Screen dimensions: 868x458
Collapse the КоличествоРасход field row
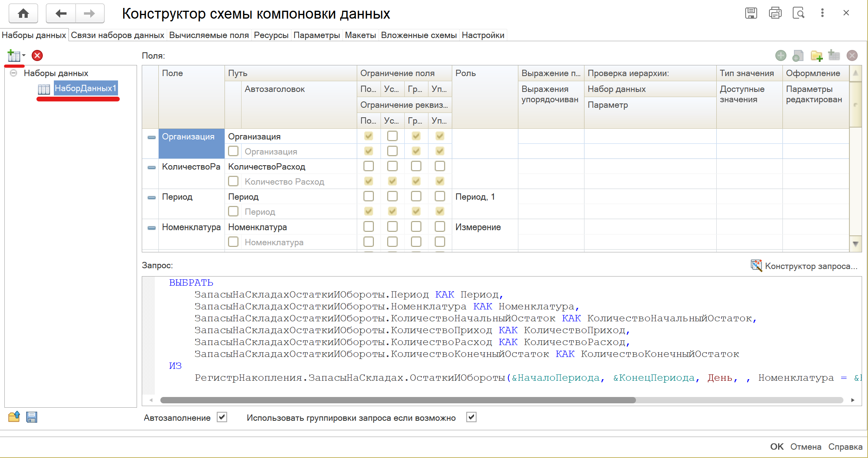(151, 167)
